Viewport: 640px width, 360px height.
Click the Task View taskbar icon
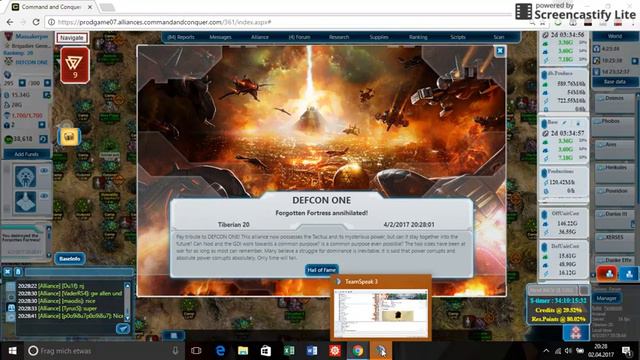(196, 351)
